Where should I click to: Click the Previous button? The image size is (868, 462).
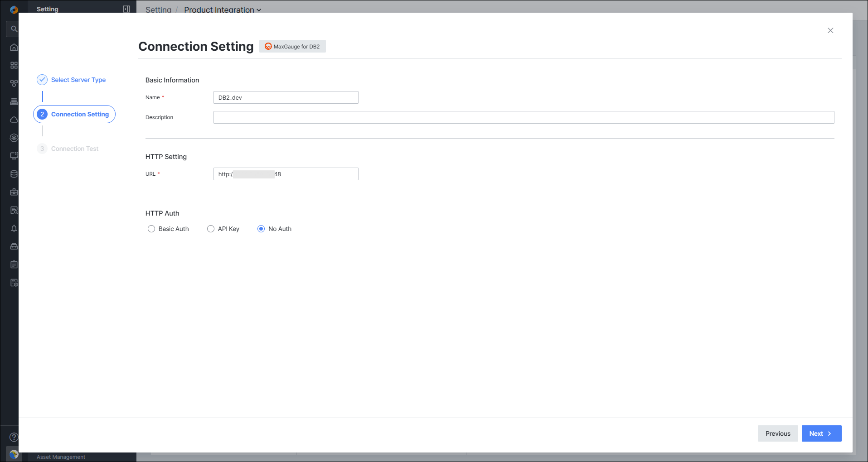point(778,433)
